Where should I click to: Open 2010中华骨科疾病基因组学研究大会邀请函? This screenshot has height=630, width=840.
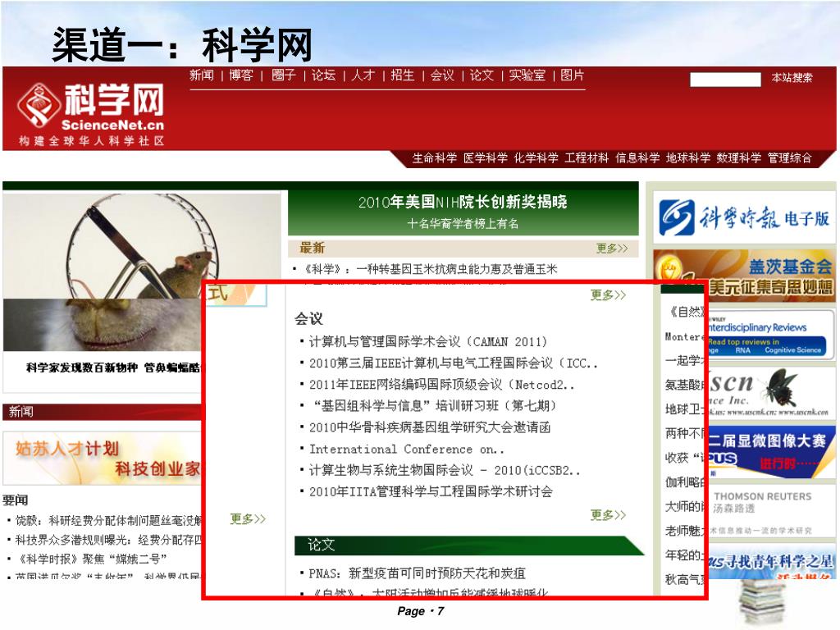pos(430,427)
